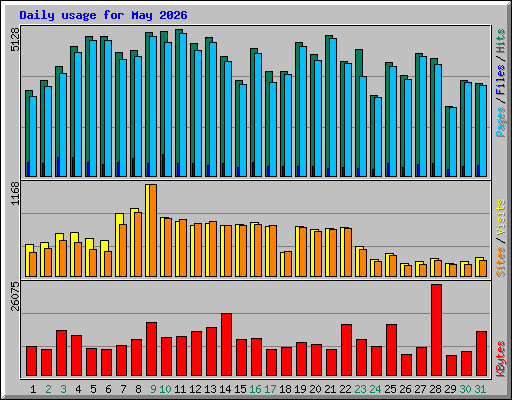Click day 14 on the x-axis
This screenshot has width=512, height=400.
(225, 389)
